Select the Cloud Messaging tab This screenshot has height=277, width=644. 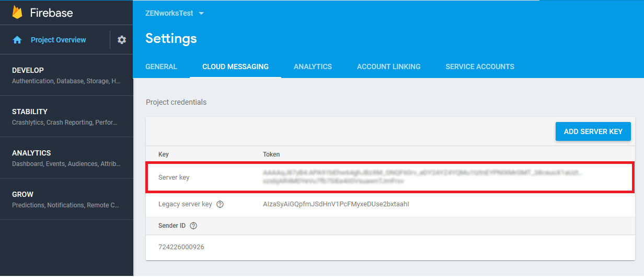coord(235,67)
